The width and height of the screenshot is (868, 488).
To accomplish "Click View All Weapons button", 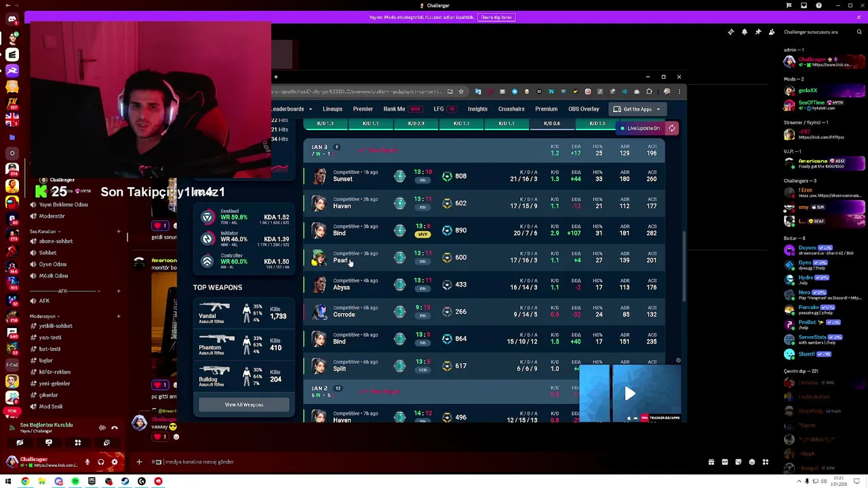I will (244, 405).
